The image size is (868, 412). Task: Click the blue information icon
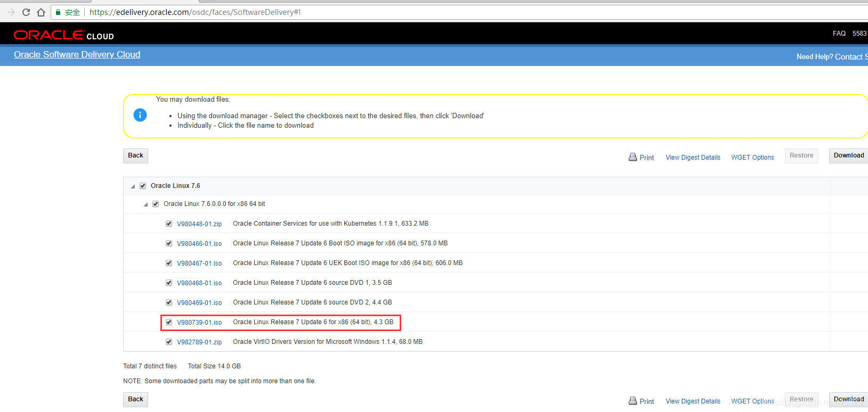(140, 115)
